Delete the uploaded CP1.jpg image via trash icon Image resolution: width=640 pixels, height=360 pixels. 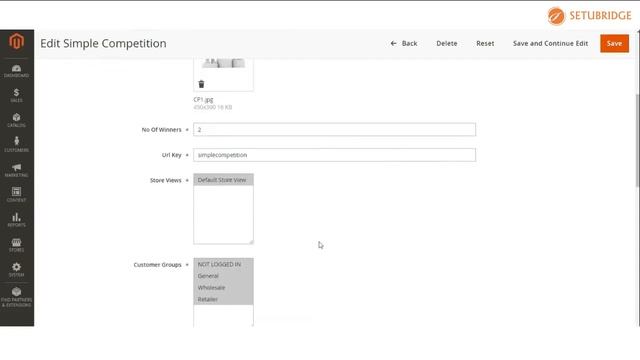point(201,84)
